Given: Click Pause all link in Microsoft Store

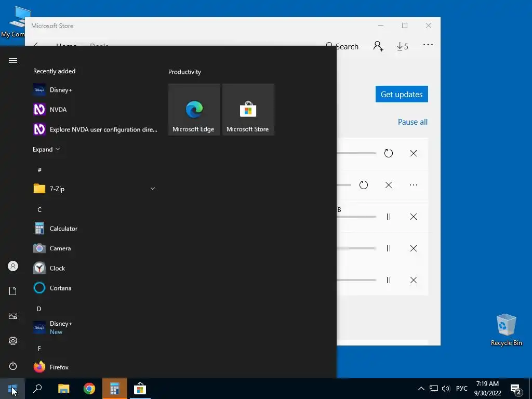Looking at the screenshot, I should click(x=413, y=122).
